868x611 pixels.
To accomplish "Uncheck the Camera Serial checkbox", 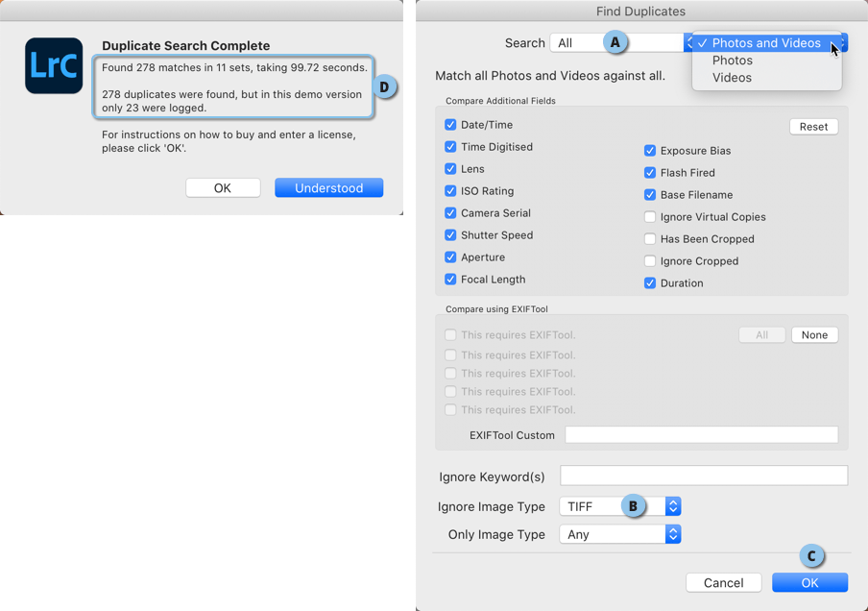I will [450, 213].
